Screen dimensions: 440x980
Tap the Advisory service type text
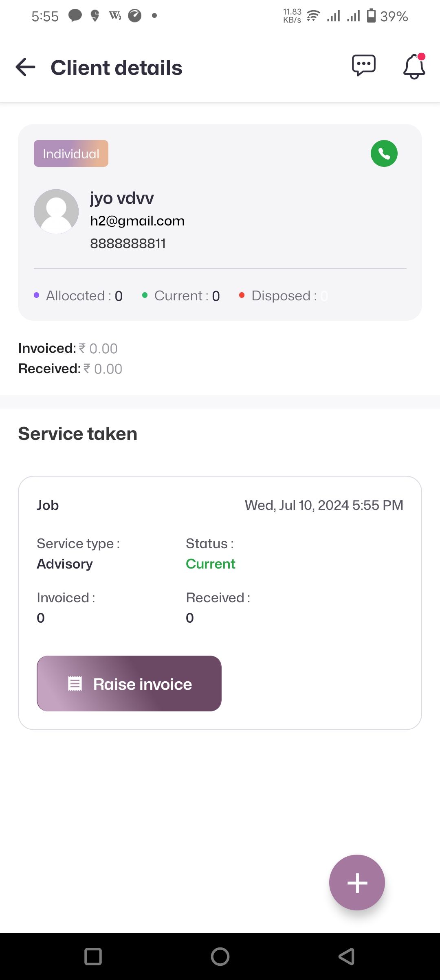coord(65,564)
